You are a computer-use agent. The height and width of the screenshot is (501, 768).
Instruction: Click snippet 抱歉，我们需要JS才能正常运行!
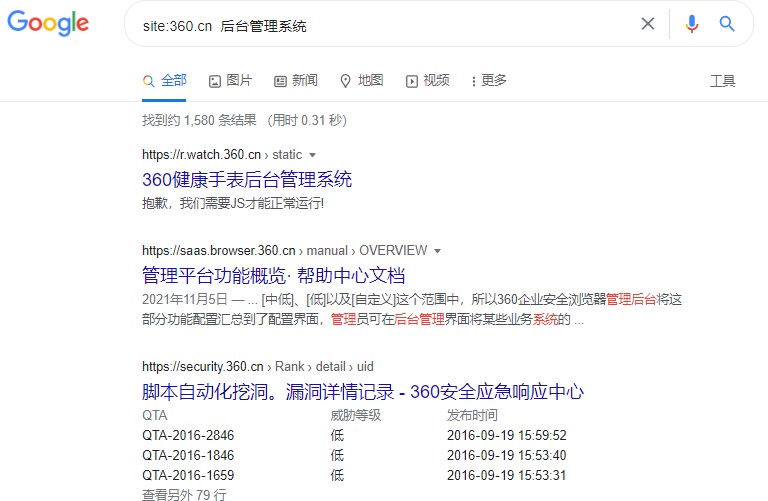[233, 203]
